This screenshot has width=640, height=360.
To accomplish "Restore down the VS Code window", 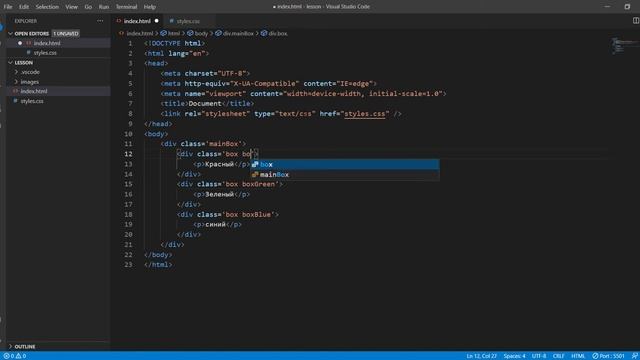I will [x=627, y=7].
